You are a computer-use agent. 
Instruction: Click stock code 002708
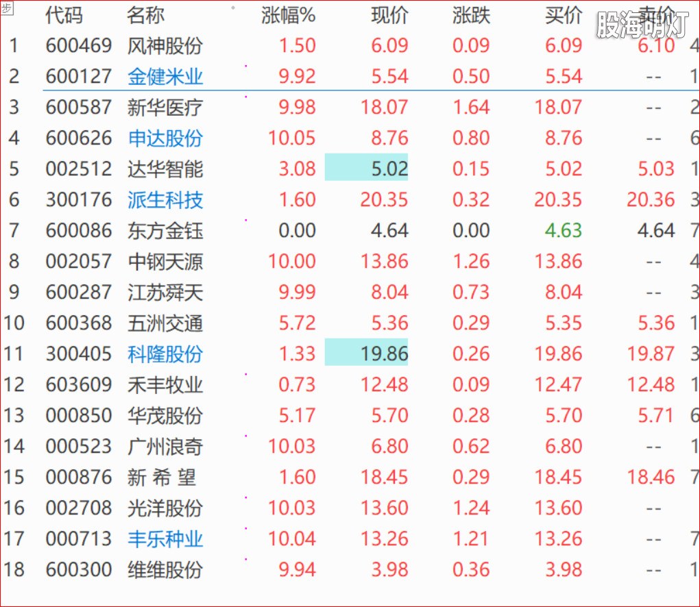click(79, 508)
